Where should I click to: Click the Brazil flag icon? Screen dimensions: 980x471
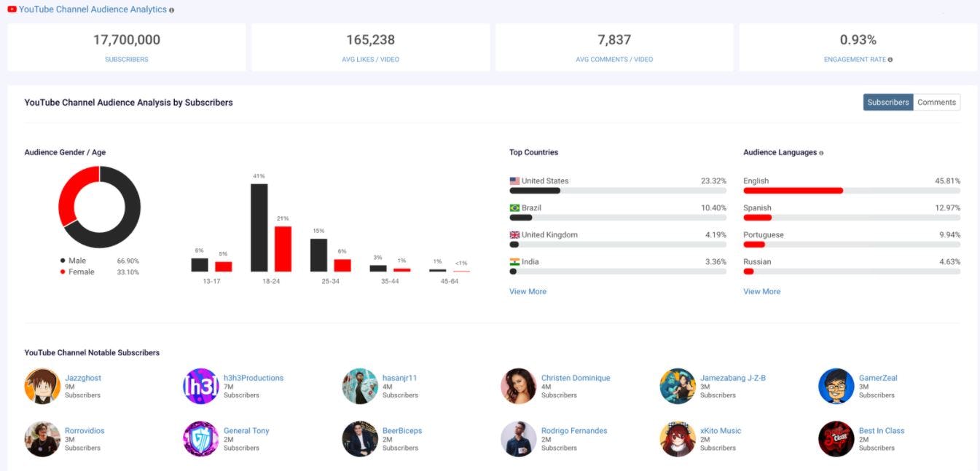coord(514,207)
